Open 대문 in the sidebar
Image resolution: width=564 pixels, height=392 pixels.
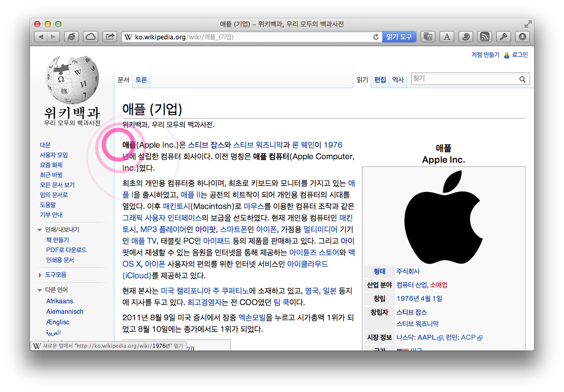[45, 145]
